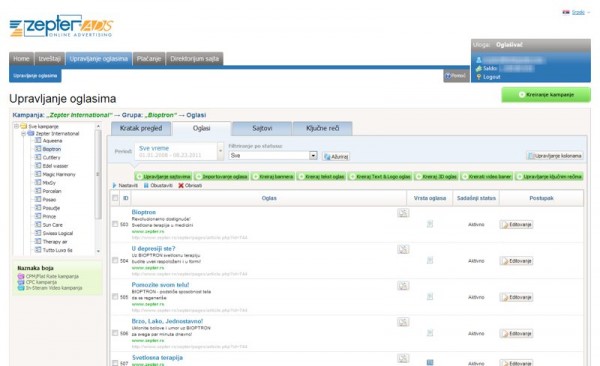Viewport: 600px width, 366px height.
Task: Collapse the Sve kampanje tree node
Action: tap(16, 126)
